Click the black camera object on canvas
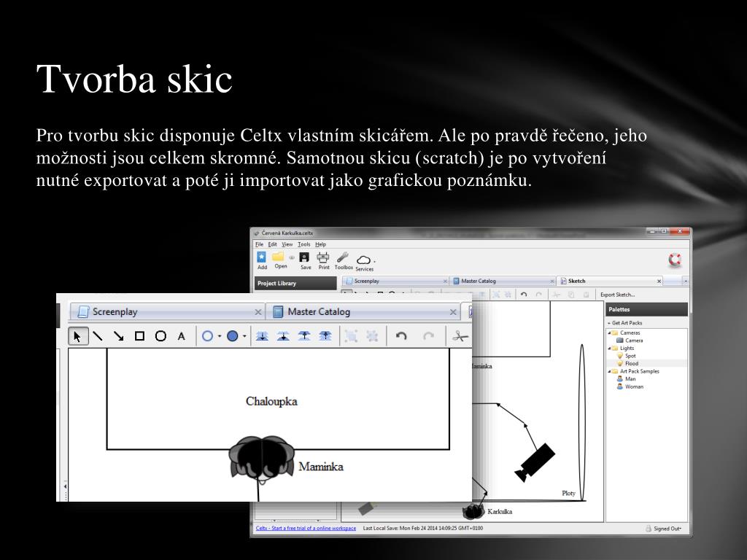 [x=535, y=462]
